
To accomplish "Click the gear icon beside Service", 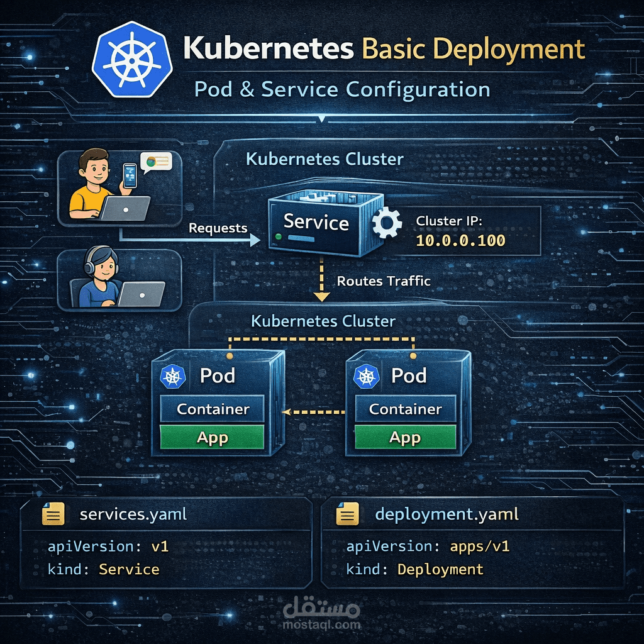I will tap(387, 223).
